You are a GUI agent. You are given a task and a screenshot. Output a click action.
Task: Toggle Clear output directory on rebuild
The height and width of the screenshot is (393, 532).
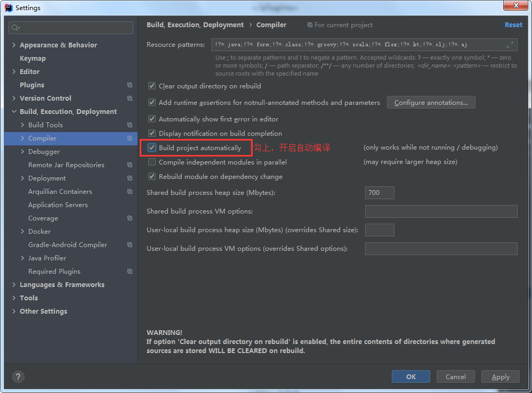pos(152,86)
